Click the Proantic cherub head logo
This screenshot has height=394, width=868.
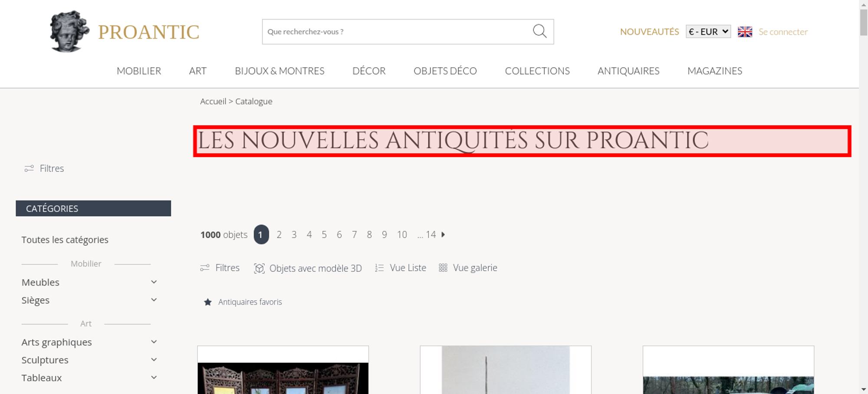69,31
